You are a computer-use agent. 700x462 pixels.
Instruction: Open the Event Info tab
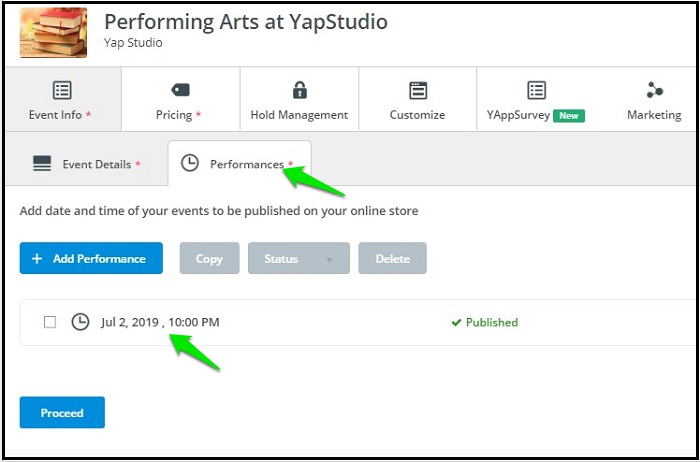point(62,99)
